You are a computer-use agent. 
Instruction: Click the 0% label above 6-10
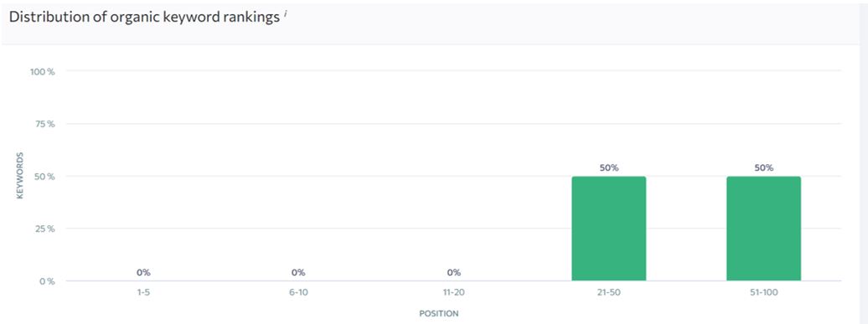point(298,272)
